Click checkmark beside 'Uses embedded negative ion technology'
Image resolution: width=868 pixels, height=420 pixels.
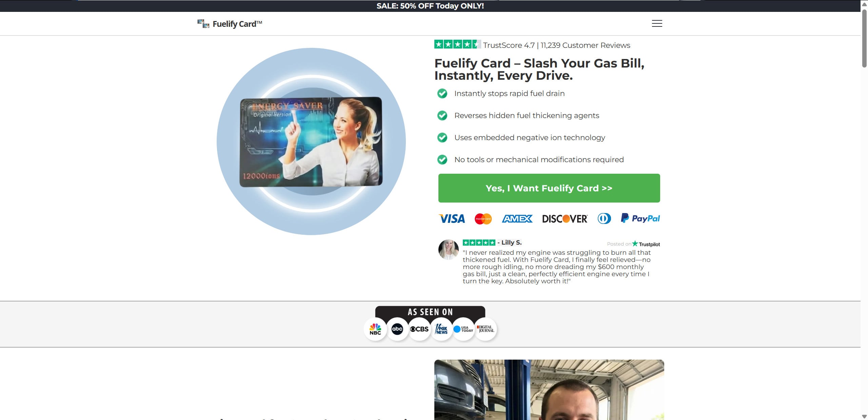[x=442, y=137]
